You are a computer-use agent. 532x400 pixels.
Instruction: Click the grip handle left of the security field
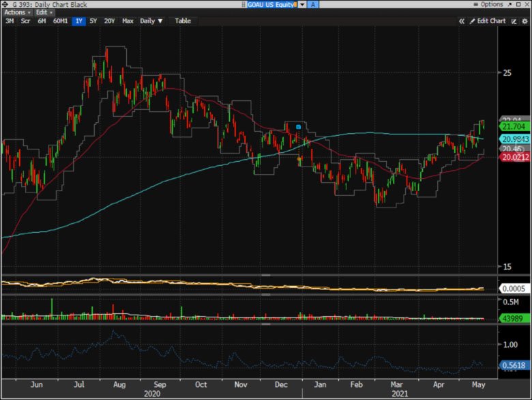(243, 4)
